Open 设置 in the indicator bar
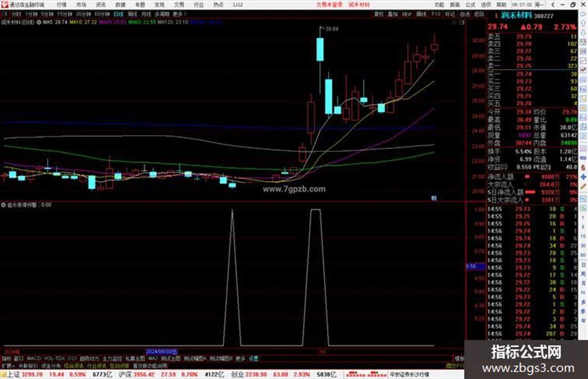The height and width of the screenshot is (379, 588). tap(253, 358)
